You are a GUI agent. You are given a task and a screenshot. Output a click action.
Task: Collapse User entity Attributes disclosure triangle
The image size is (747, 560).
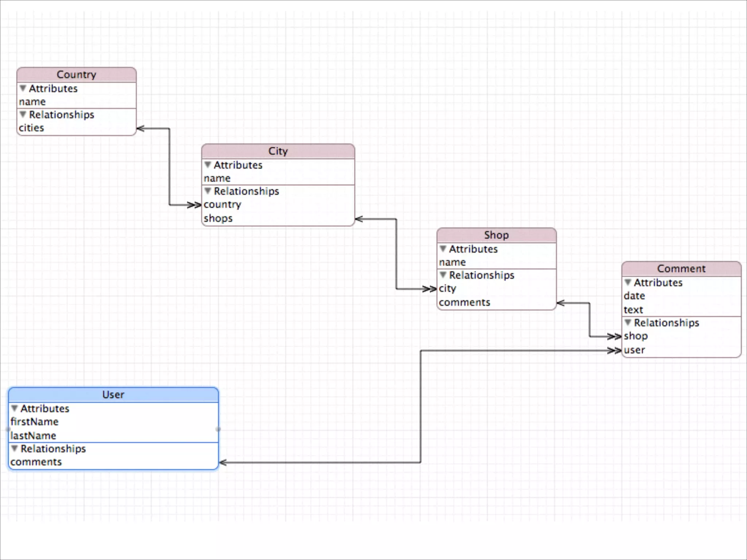click(14, 408)
